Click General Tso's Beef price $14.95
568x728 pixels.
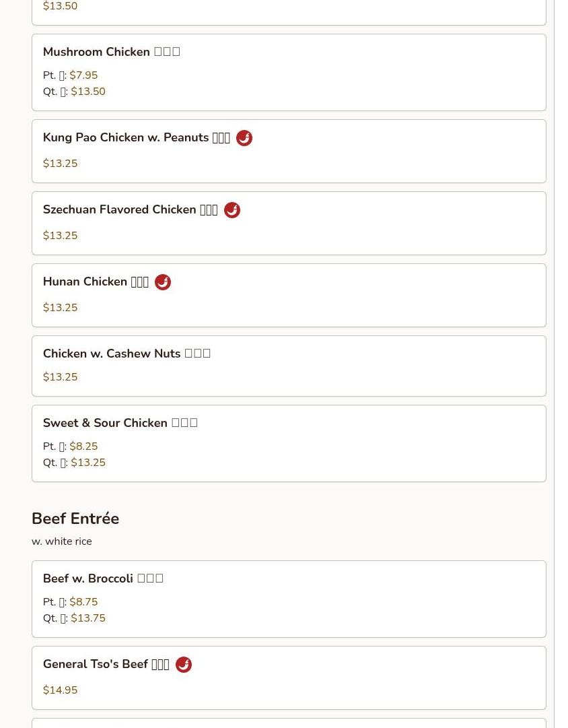61,690
